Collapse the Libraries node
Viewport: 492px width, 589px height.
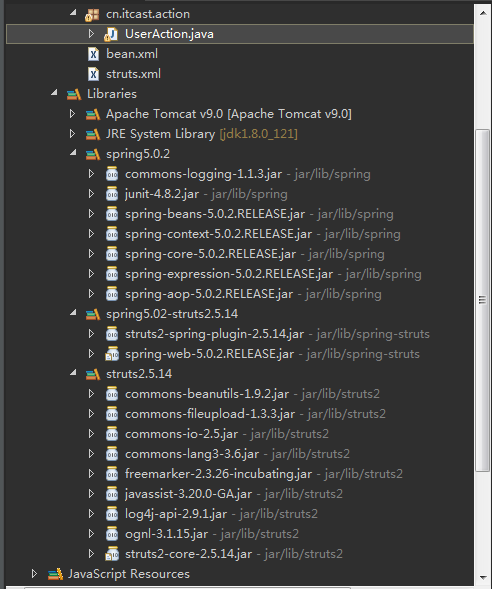point(54,93)
